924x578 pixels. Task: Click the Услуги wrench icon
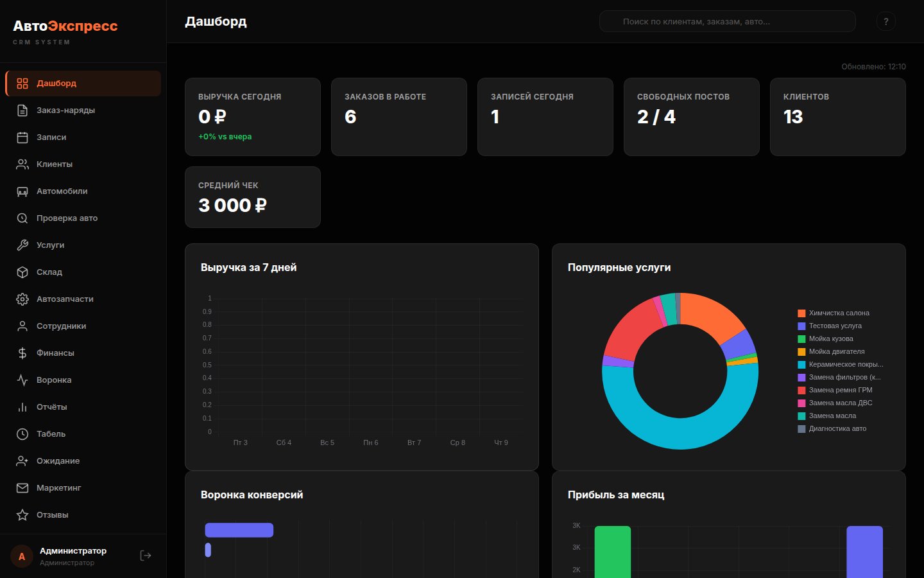click(x=22, y=245)
